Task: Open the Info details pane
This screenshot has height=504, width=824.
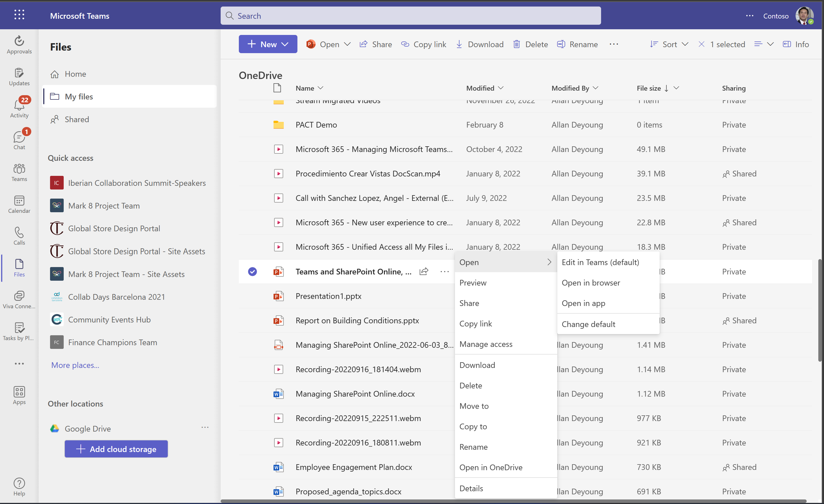Action: click(x=796, y=44)
